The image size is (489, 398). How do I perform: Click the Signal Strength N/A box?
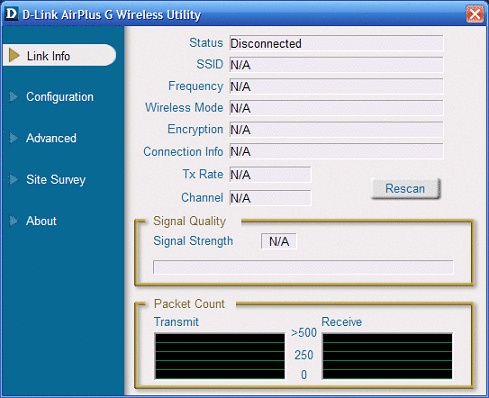[279, 241]
